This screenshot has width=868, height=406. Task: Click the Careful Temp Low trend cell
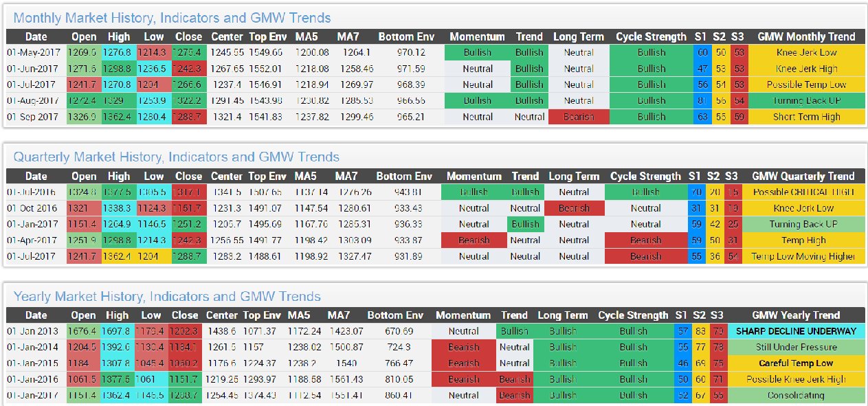pyautogui.click(x=796, y=363)
